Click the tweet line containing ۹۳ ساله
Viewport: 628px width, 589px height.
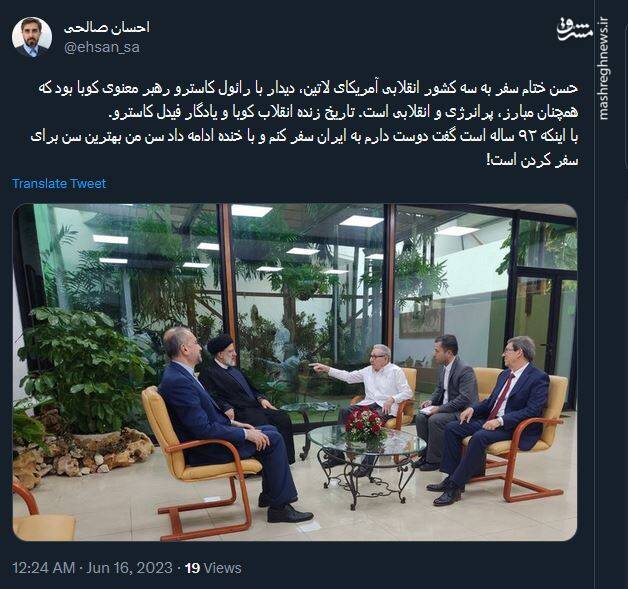pyautogui.click(x=304, y=137)
